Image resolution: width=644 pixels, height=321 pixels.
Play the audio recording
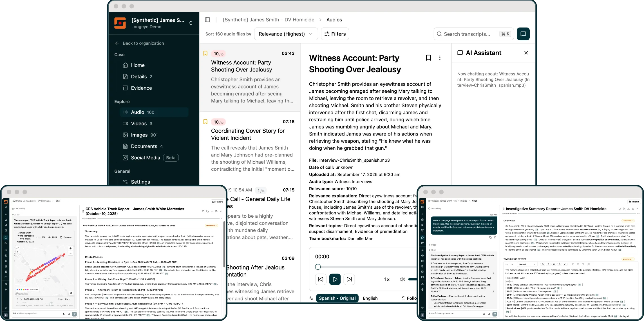pyautogui.click(x=335, y=279)
